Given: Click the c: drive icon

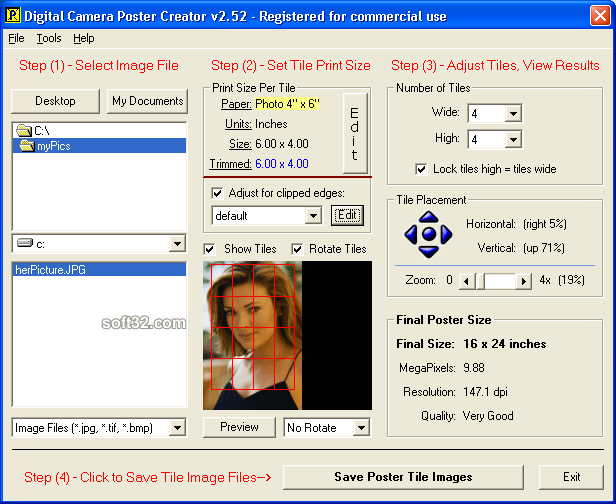Looking at the screenshot, I should [25, 243].
